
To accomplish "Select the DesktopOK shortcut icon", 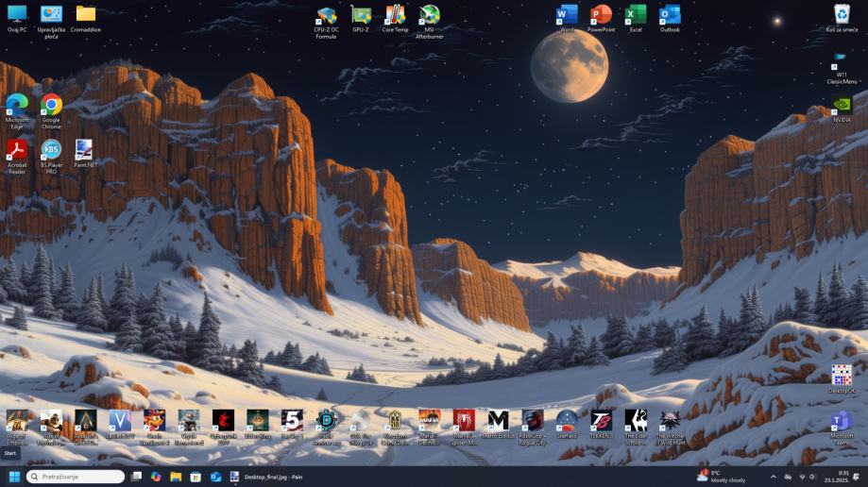I will pyautogui.click(x=842, y=378).
